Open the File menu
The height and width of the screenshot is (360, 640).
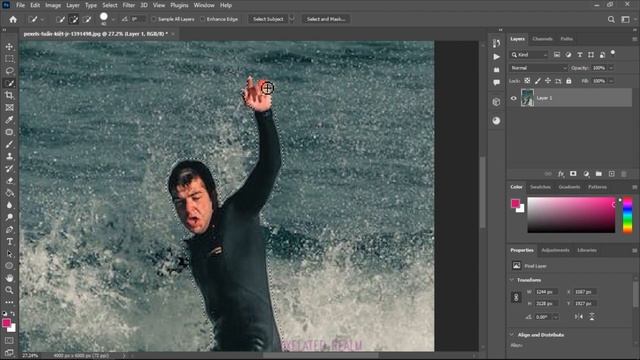pos(20,5)
